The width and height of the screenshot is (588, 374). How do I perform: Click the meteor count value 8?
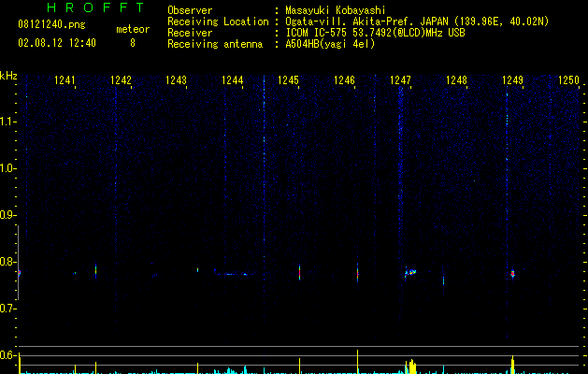[x=133, y=43]
